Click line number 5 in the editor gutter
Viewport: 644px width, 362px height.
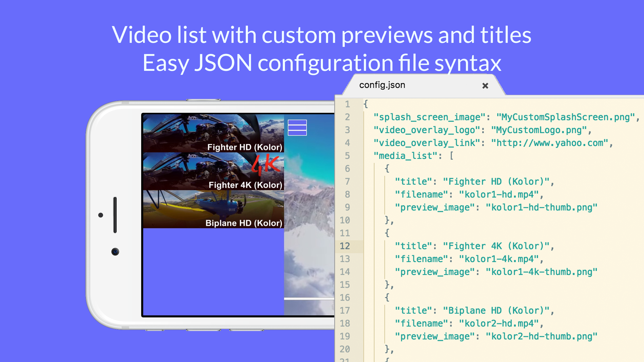tap(347, 156)
